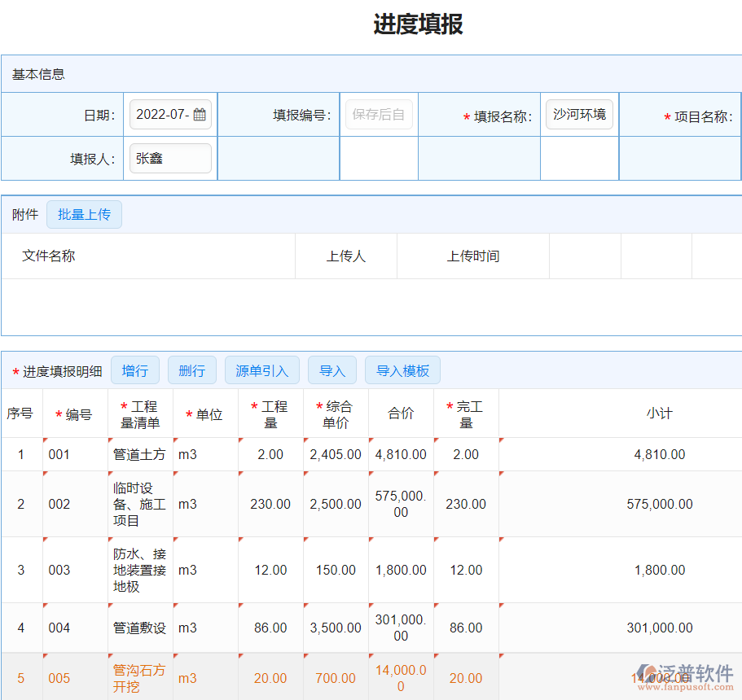
Task: Click the 填报编号 field showing 保存后自
Action: [379, 114]
